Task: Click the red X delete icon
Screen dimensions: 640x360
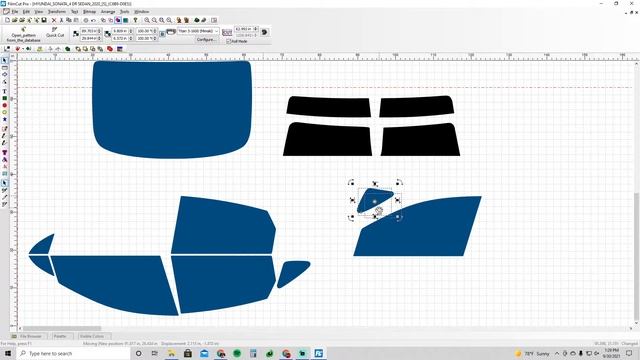Action: (x=54, y=20)
